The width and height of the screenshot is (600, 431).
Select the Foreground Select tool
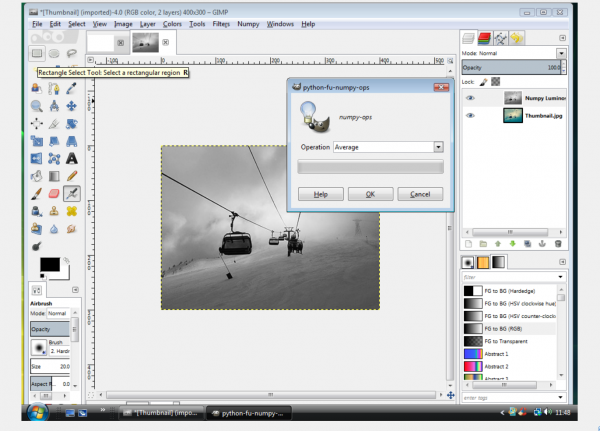37,88
